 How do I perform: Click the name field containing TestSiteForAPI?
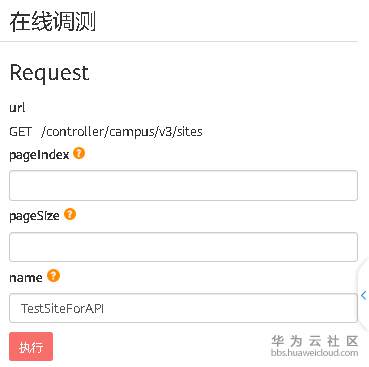183,308
